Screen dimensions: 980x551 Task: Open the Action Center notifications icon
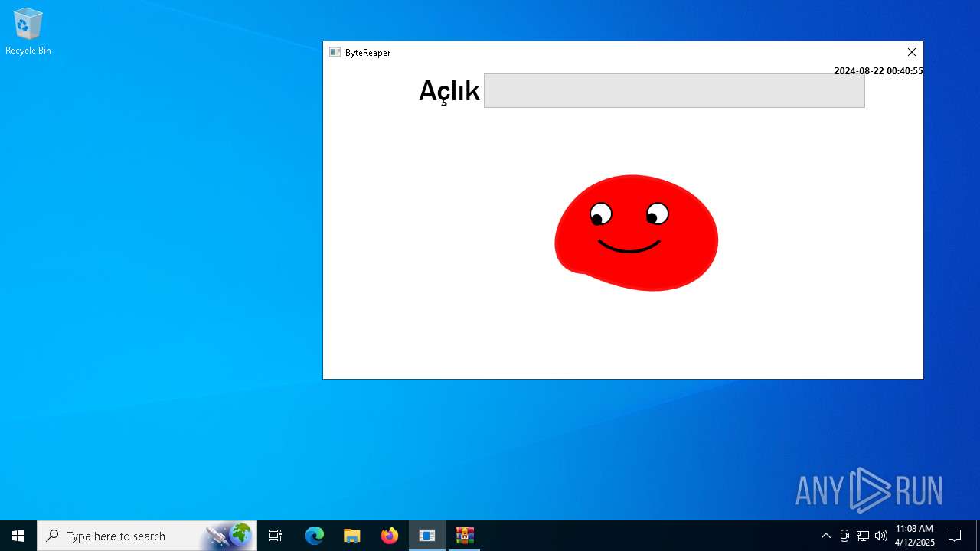tap(955, 536)
